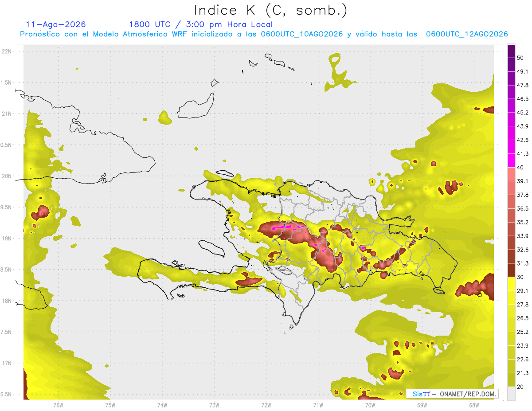Click the color scale value "43.9"
The height and width of the screenshot is (411, 532).
[522, 126]
